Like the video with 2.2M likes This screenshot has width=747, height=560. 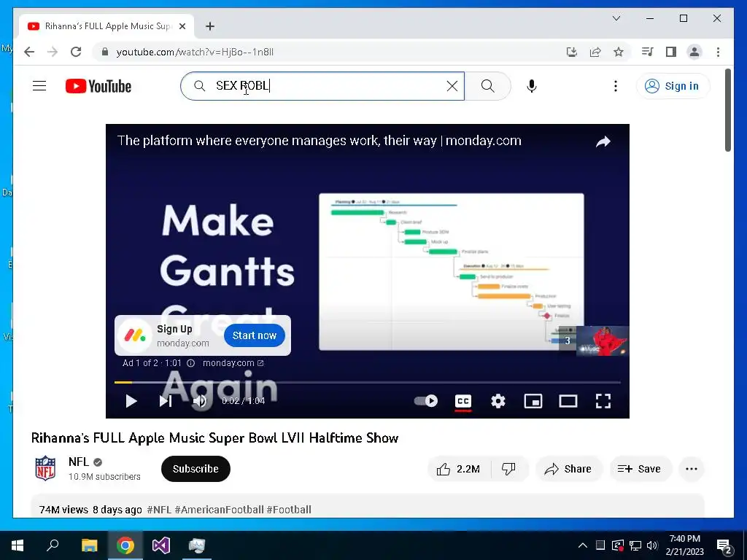(458, 469)
